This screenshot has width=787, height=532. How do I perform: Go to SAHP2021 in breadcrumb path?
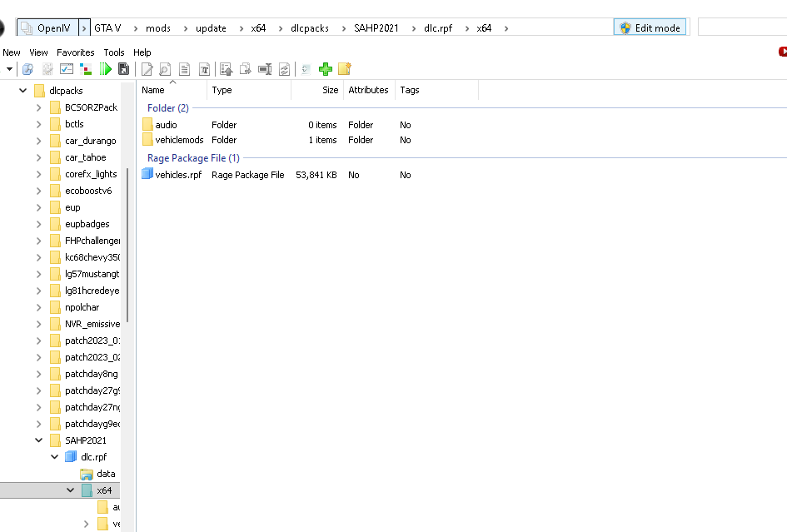click(x=376, y=28)
